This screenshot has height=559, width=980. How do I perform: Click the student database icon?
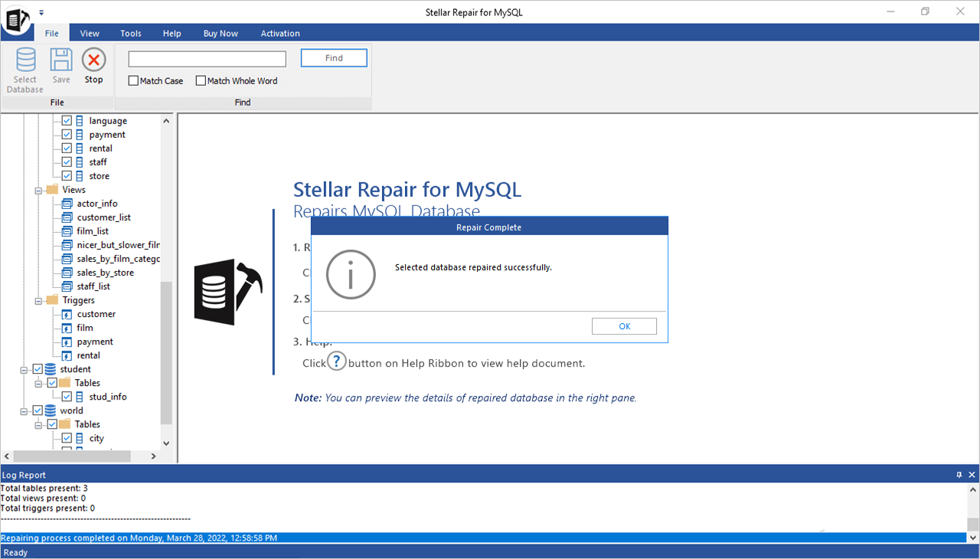coord(51,369)
